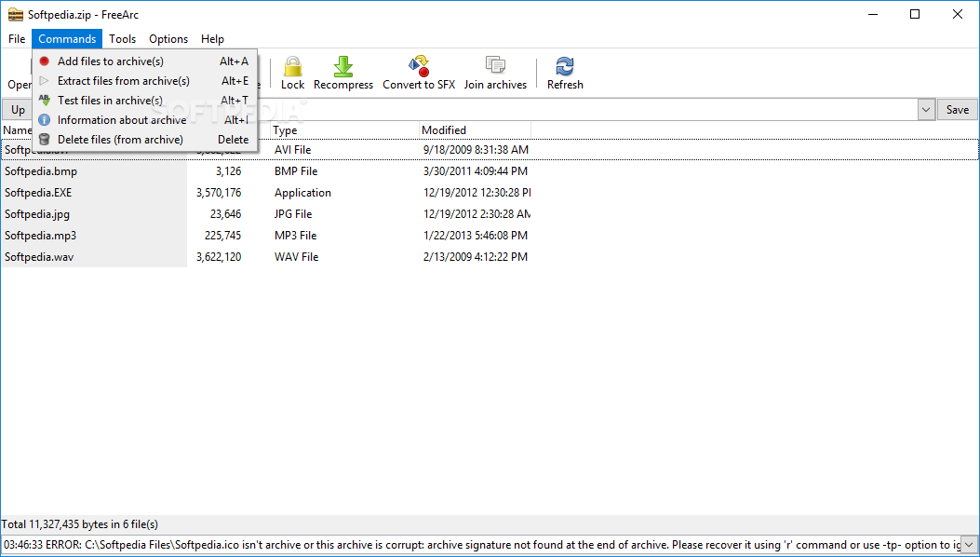
Task: Click the WAV File type cell
Action: 296,256
